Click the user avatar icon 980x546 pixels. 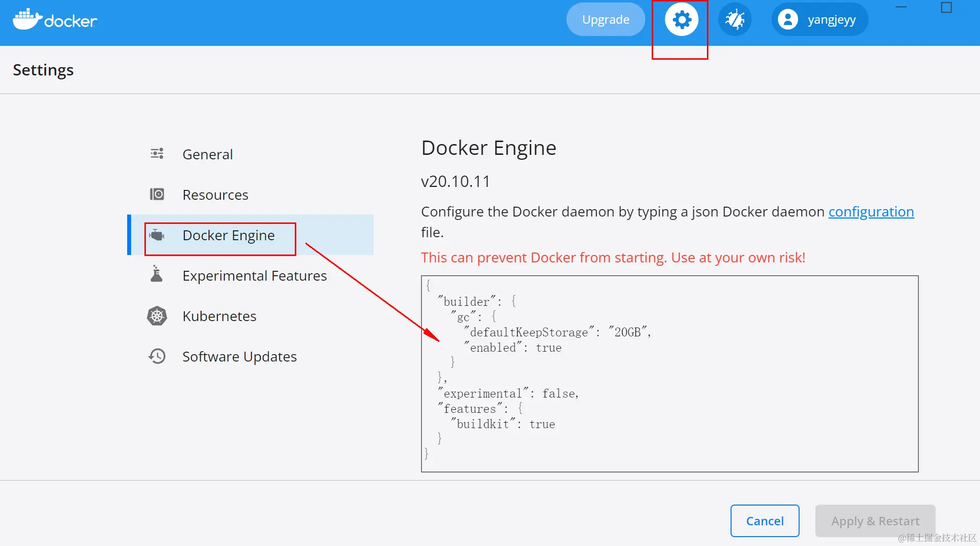pos(788,20)
